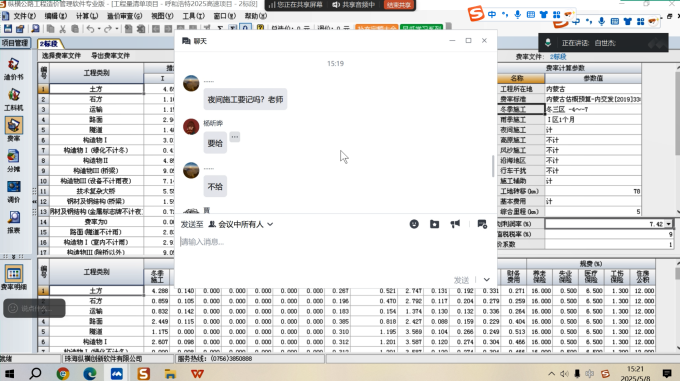Open the 计算 menu
680x381 pixels.
[87, 16]
